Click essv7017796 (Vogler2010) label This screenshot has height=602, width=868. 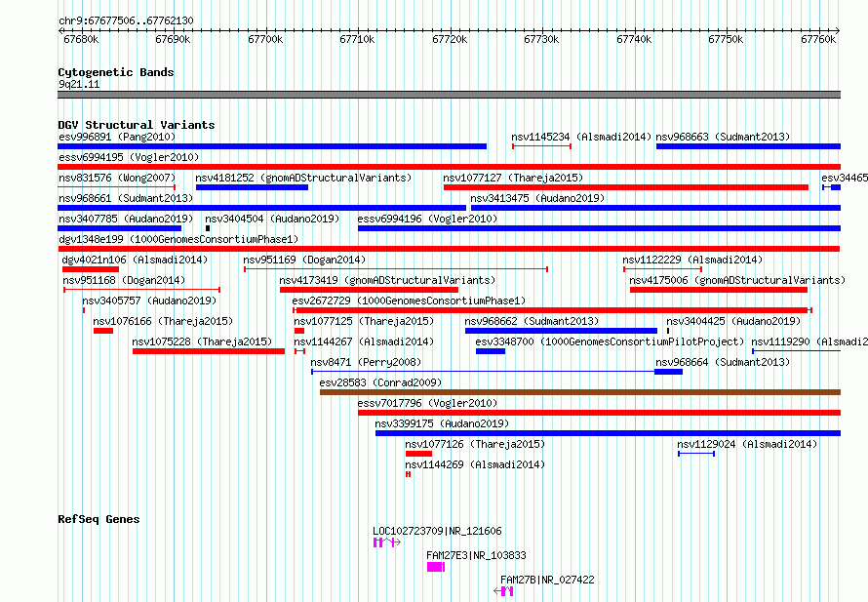[x=427, y=403]
